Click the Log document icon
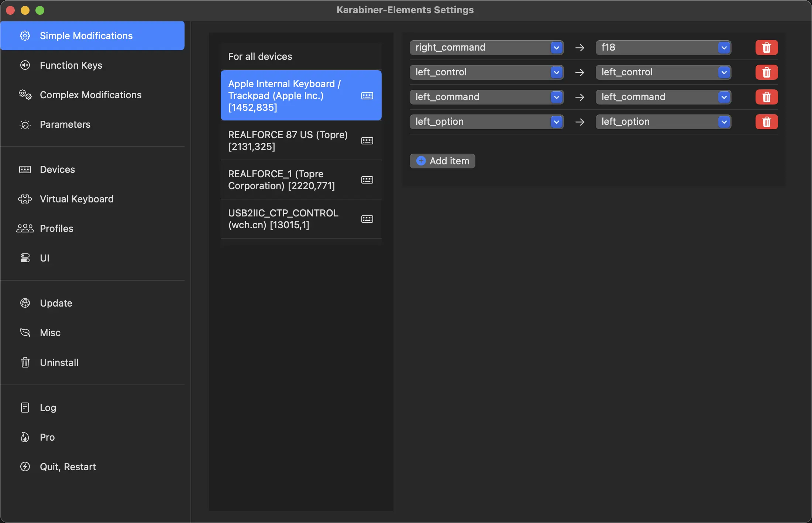812x523 pixels. [25, 407]
